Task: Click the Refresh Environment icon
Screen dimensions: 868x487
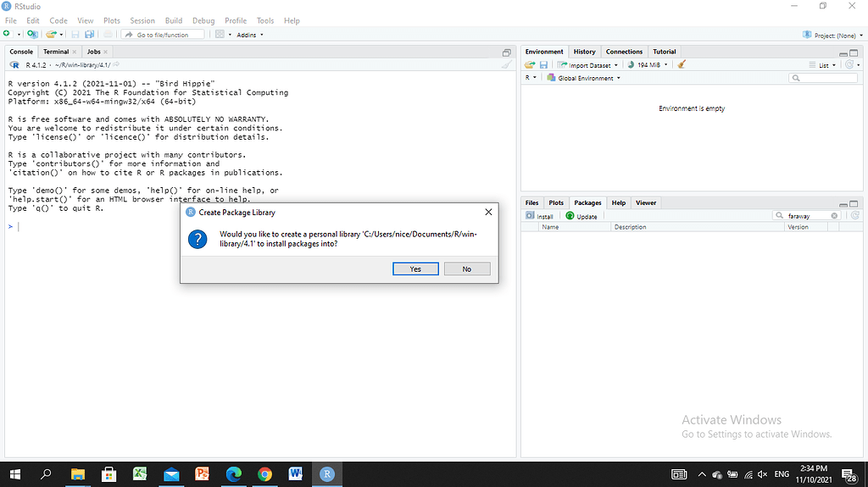Action: pyautogui.click(x=849, y=64)
